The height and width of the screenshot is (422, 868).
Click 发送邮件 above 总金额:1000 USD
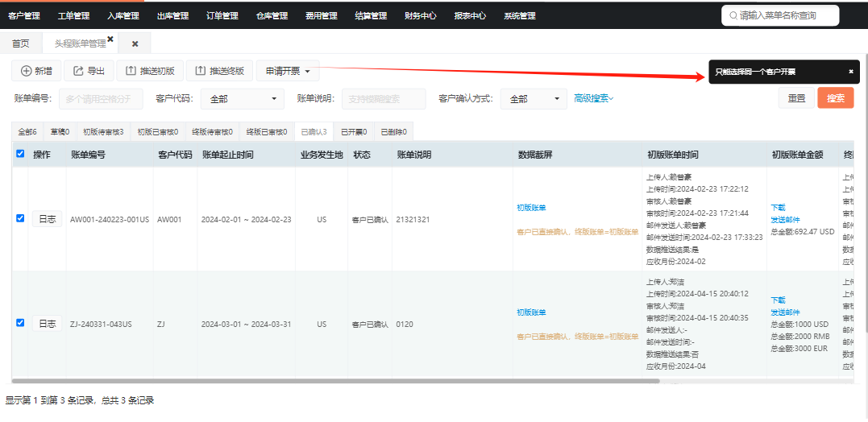[785, 312]
